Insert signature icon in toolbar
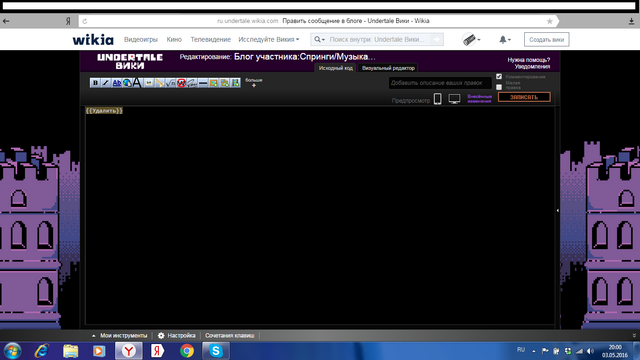640x360 pixels. (x=192, y=83)
